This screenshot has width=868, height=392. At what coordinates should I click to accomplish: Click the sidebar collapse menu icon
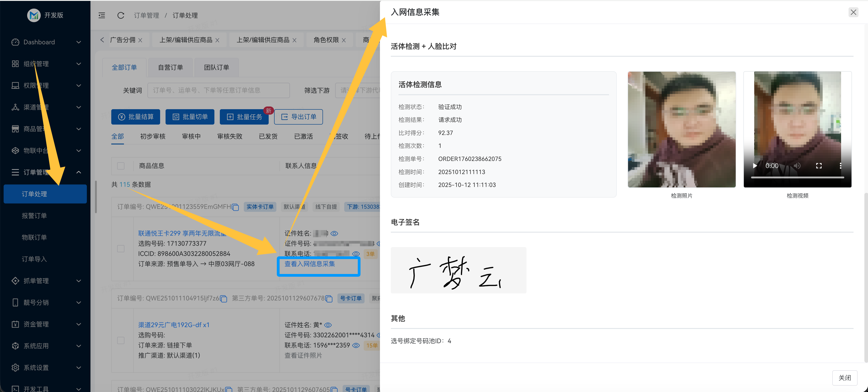102,16
